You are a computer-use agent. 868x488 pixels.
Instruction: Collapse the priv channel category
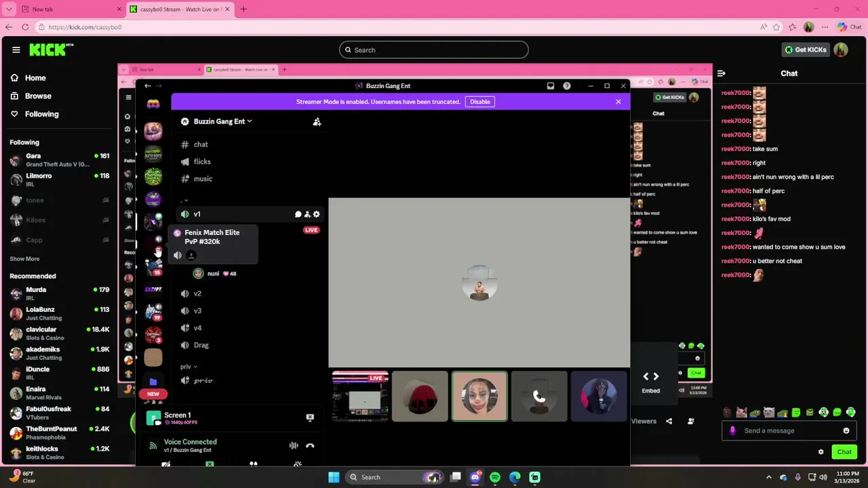coord(189,367)
